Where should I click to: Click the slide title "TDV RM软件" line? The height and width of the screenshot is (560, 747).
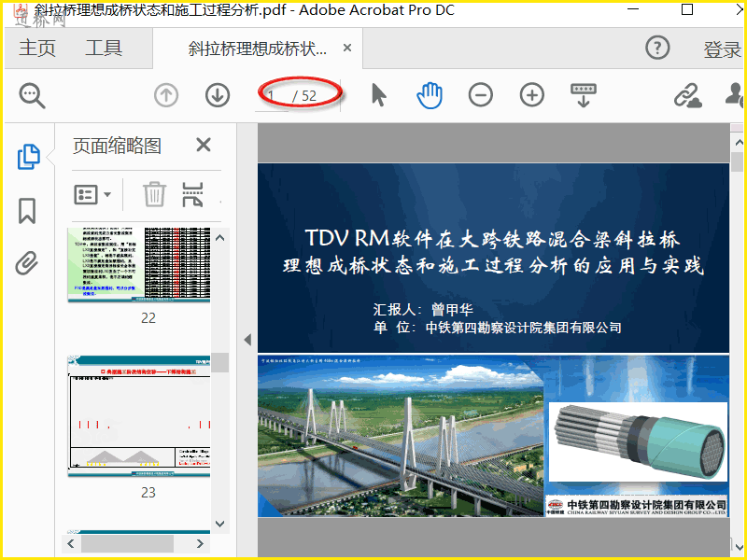click(x=492, y=239)
